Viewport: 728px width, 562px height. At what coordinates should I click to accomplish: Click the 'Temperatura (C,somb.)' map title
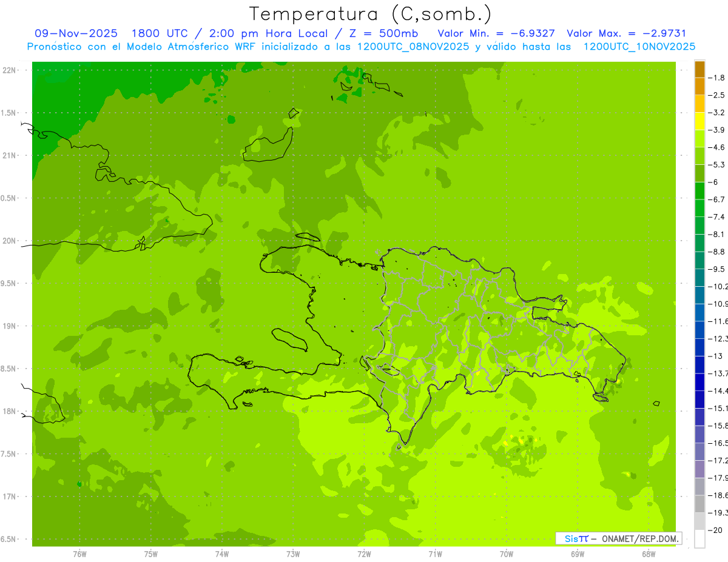click(x=371, y=15)
